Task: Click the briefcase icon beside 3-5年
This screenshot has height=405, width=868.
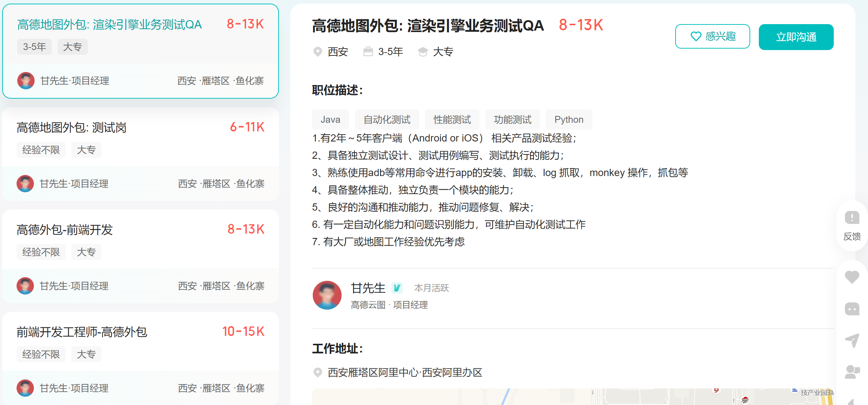Action: [x=368, y=52]
